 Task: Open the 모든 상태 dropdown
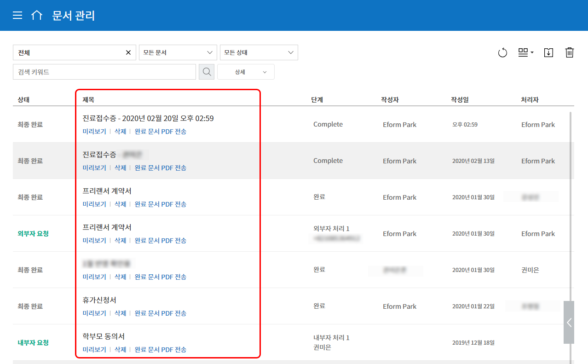click(x=259, y=52)
